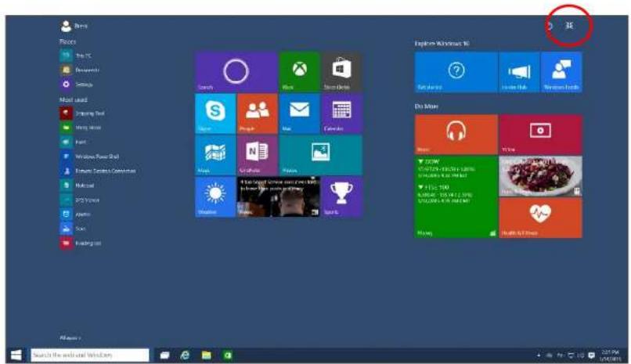Launch the OneNote tile

click(x=257, y=155)
